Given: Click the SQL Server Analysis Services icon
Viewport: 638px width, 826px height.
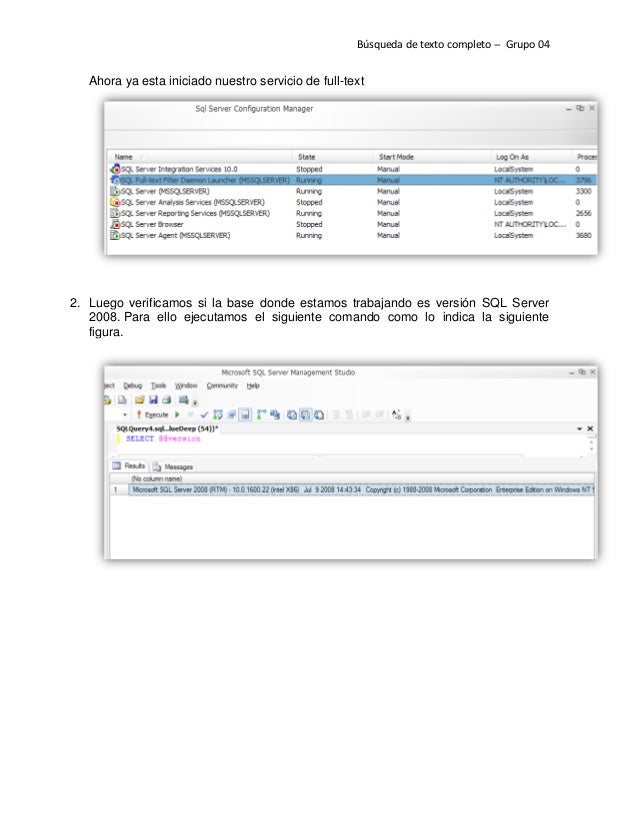Looking at the screenshot, I should [115, 202].
